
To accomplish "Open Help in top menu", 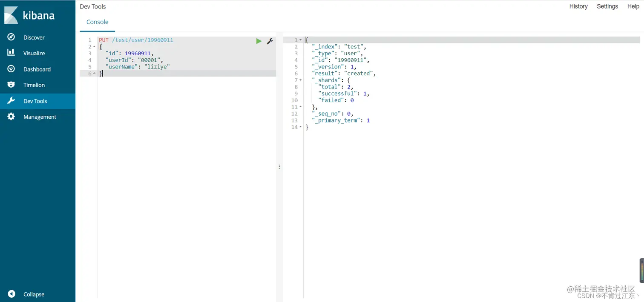I will click(633, 6).
